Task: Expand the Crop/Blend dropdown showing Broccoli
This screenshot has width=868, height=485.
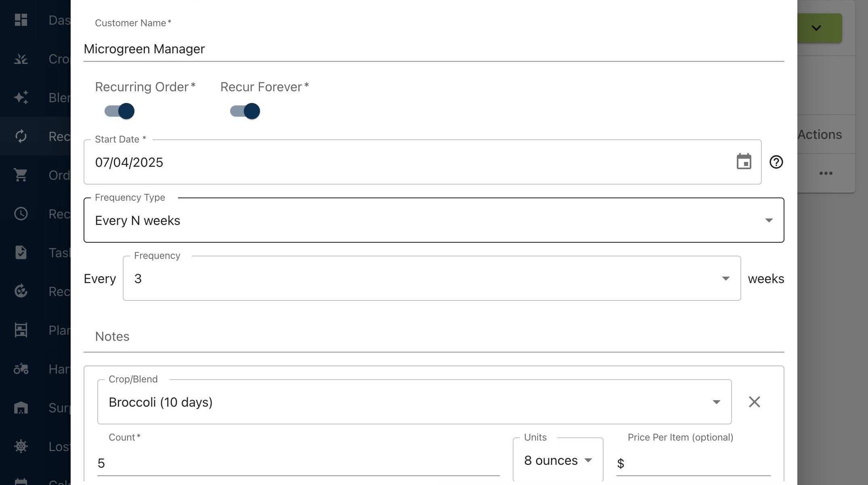Action: [414, 402]
